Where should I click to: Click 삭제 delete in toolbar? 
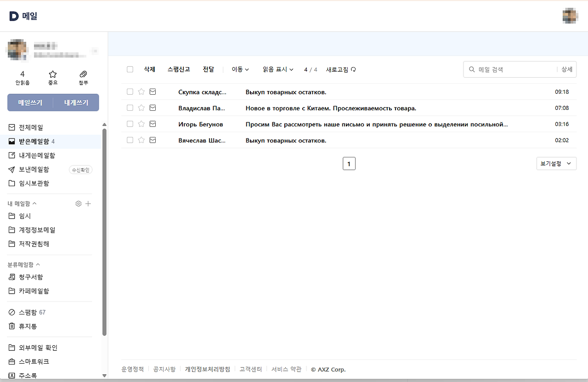pyautogui.click(x=150, y=69)
